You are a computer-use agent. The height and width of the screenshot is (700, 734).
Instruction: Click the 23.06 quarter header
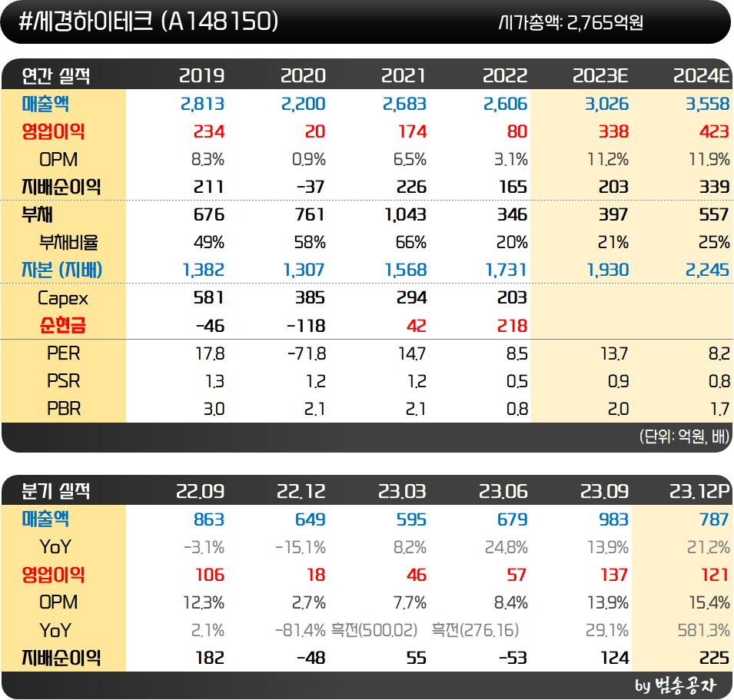(x=503, y=491)
